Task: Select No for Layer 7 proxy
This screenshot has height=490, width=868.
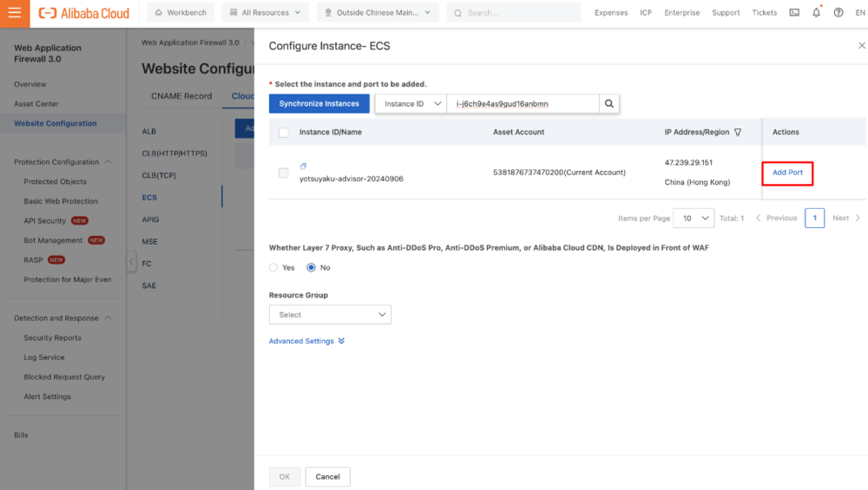Action: point(311,268)
